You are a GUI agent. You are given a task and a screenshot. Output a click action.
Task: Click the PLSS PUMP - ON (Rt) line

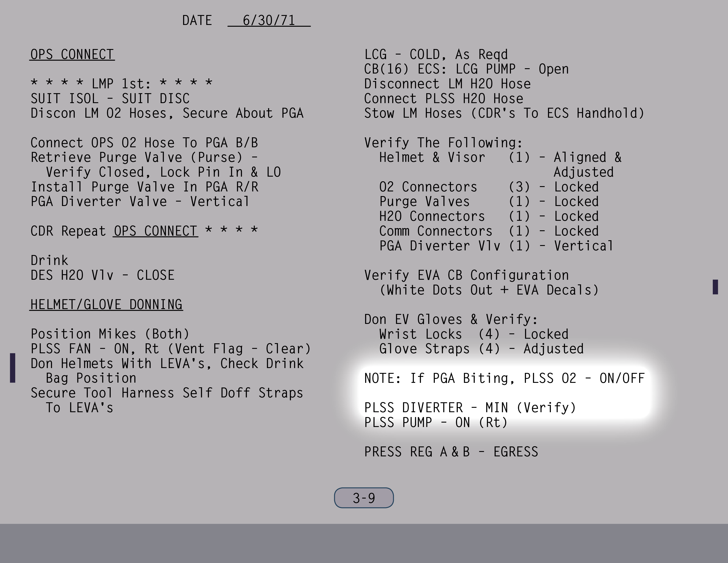(436, 423)
